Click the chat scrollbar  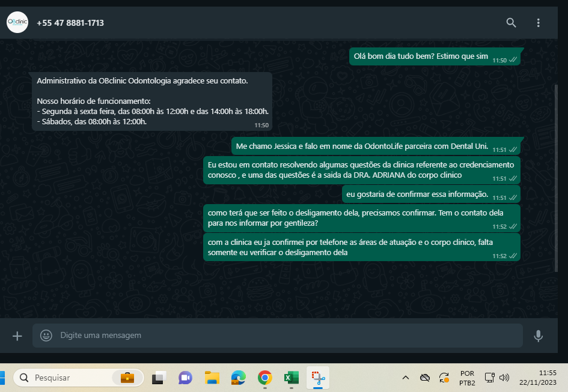[x=556, y=177]
